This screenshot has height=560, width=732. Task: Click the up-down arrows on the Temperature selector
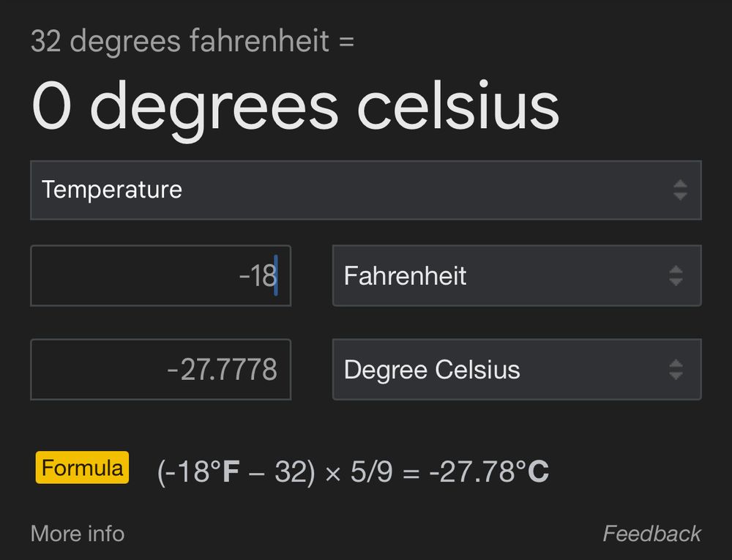[680, 190]
